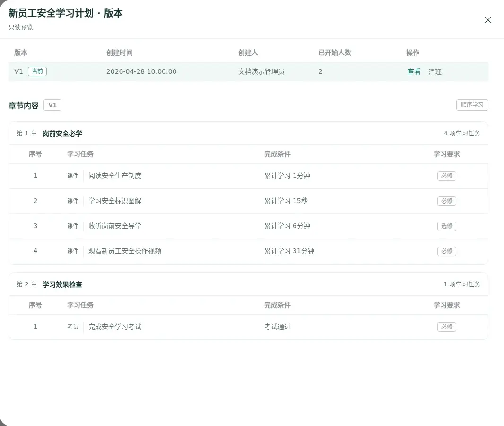Click the 选修 tag for 收听岗前安全导学

click(446, 226)
